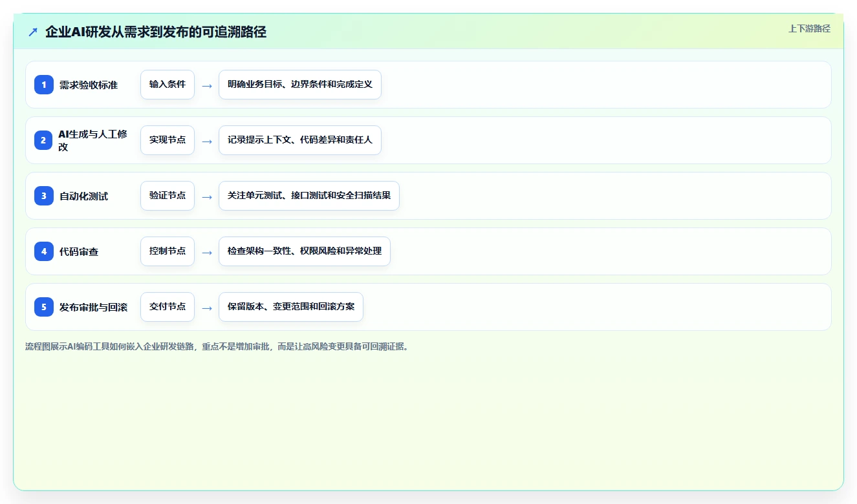Click the 代码审查 step label
The image size is (857, 504).
click(x=79, y=251)
